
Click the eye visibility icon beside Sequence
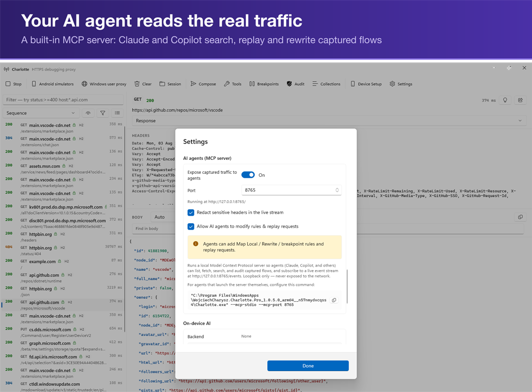[x=88, y=113]
